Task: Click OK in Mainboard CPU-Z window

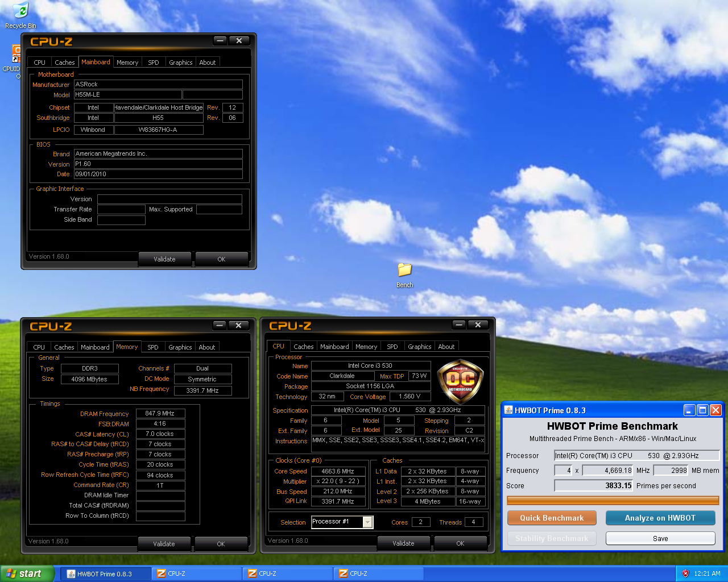Action: point(221,259)
